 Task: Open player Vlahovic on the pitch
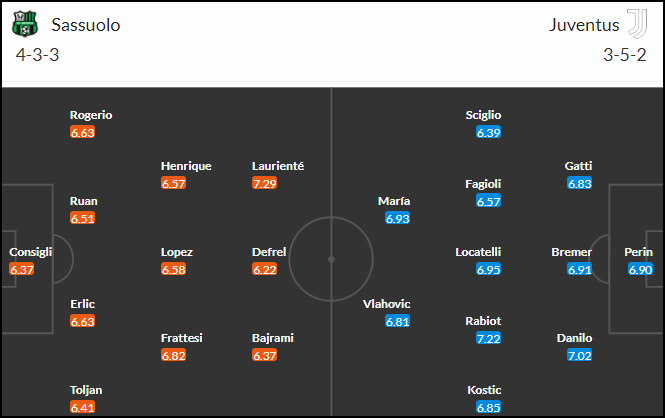click(x=386, y=304)
